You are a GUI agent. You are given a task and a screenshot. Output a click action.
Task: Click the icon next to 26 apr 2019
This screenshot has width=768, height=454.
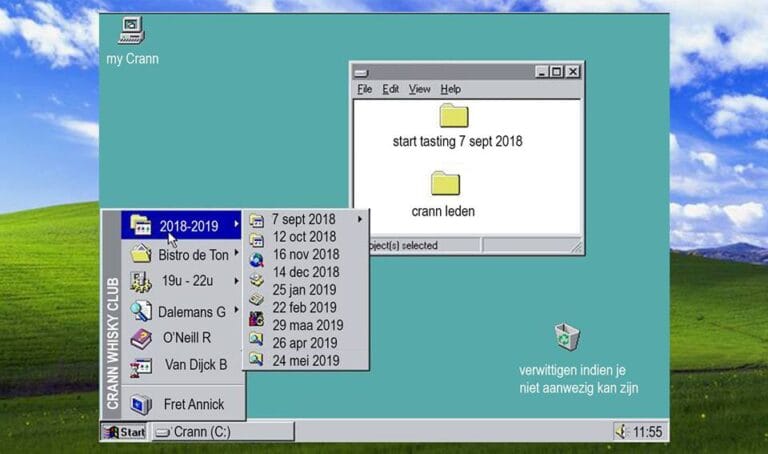pyautogui.click(x=257, y=339)
